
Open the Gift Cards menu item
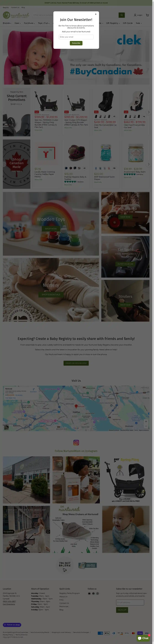128,23
